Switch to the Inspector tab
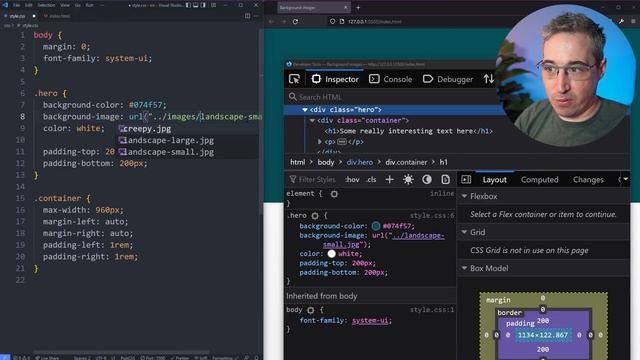This screenshot has height=360, width=640. tap(335, 79)
